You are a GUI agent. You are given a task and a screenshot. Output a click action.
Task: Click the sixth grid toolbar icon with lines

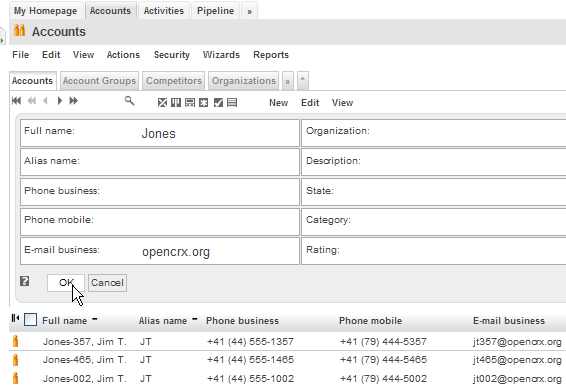click(x=232, y=103)
